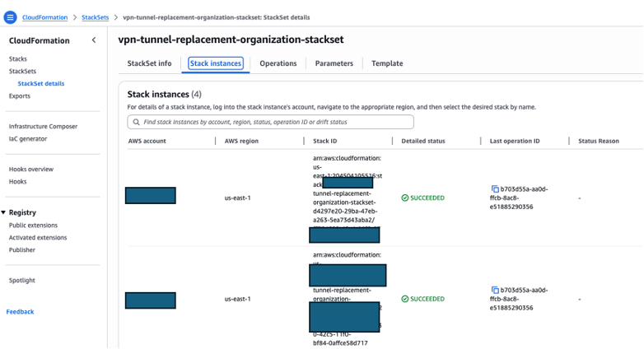Click the Stack instances (4) heading
Viewport: 644px width, 349px height.
tap(164, 94)
